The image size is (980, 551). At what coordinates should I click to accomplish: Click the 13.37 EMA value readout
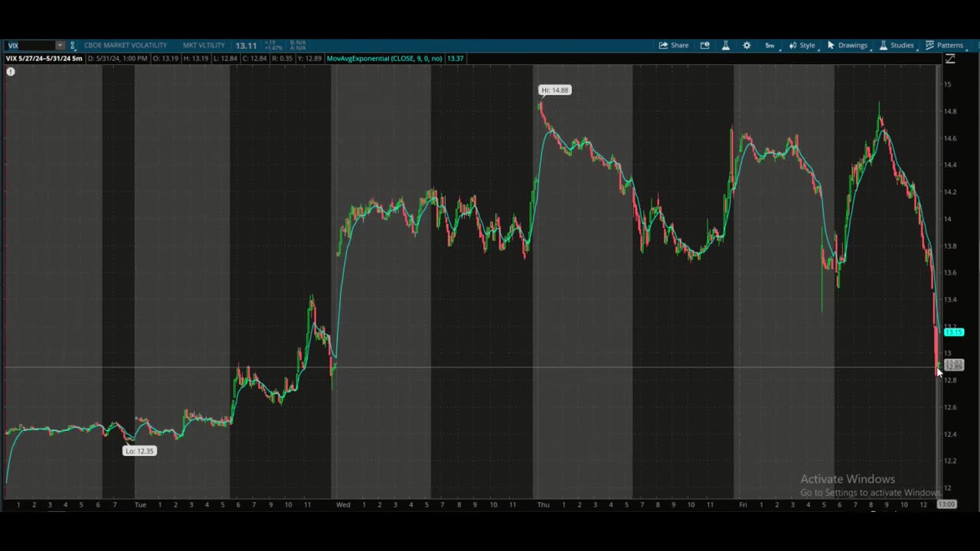pos(456,58)
